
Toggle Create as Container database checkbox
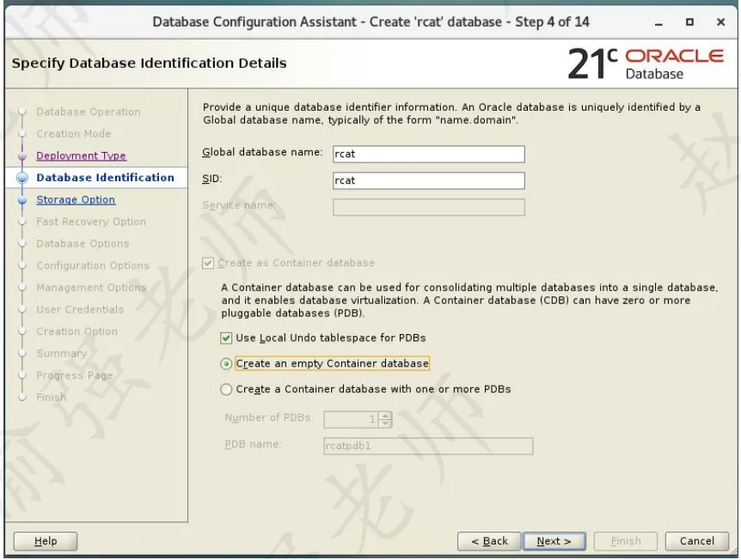pos(208,263)
